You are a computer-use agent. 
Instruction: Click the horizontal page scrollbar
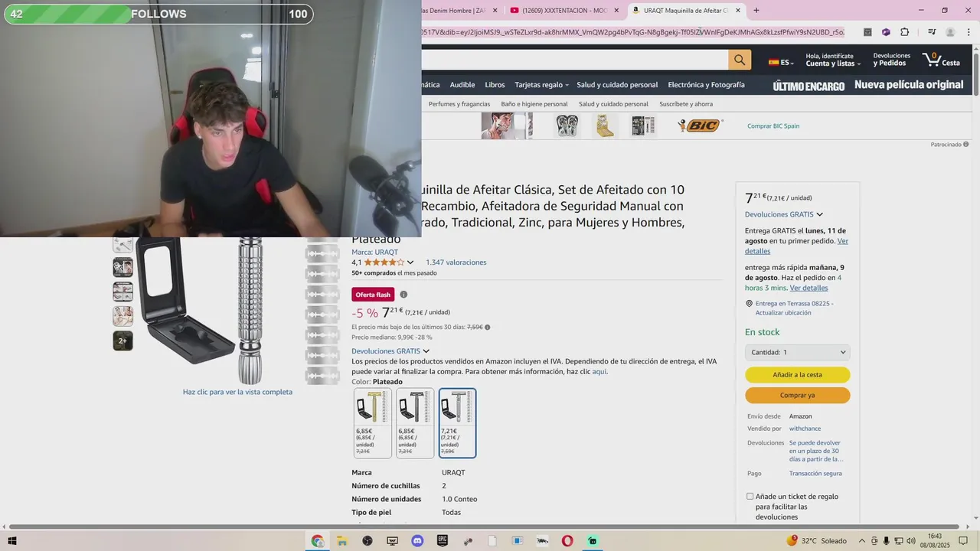tap(484, 527)
